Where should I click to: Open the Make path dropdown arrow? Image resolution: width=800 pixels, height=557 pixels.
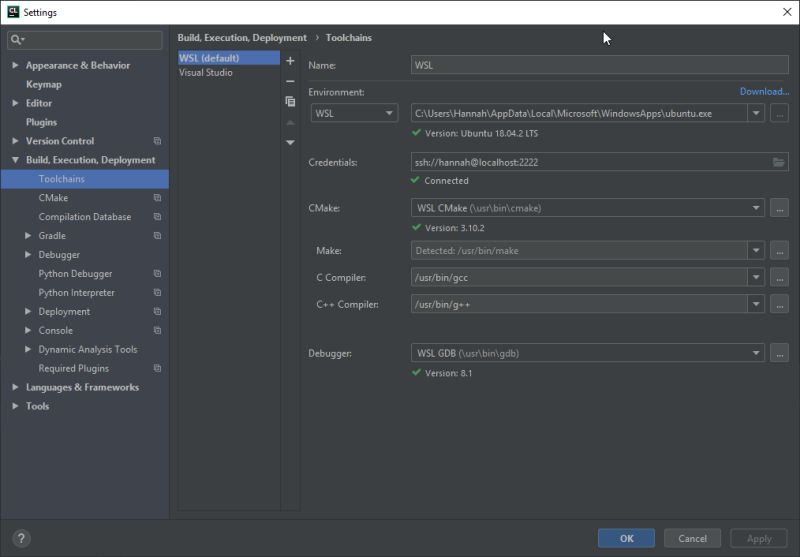pos(756,251)
